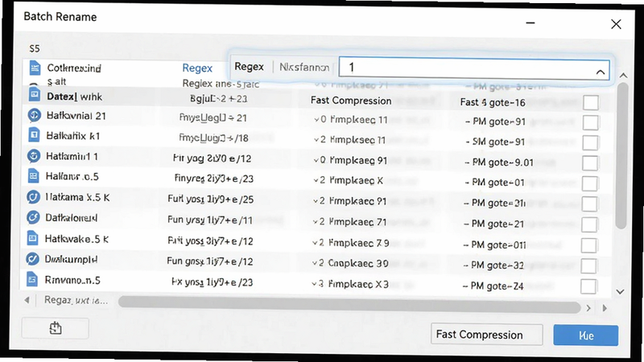The image size is (644, 362).
Task: Tick the checkbox for PM gote-9.01 row
Action: 590,163
